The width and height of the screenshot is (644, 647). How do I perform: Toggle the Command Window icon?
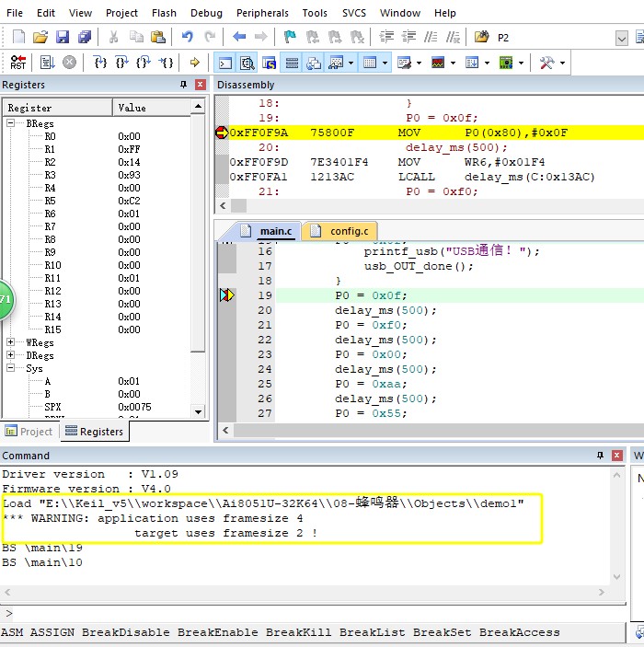pyautogui.click(x=225, y=63)
